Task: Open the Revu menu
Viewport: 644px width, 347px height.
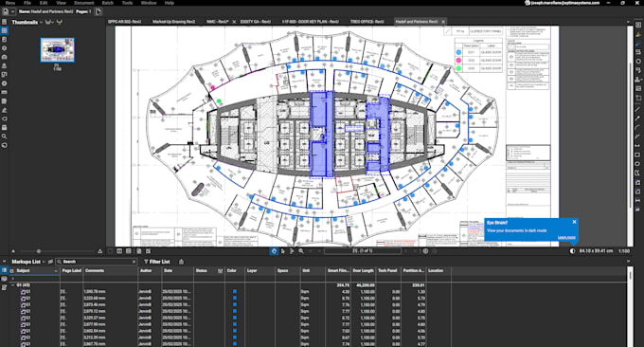Action: point(10,3)
